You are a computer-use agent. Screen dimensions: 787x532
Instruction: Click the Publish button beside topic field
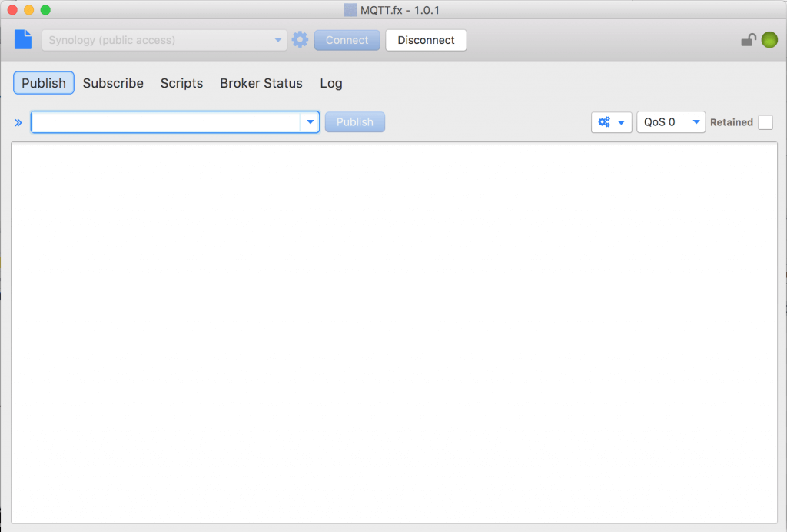pyautogui.click(x=355, y=122)
